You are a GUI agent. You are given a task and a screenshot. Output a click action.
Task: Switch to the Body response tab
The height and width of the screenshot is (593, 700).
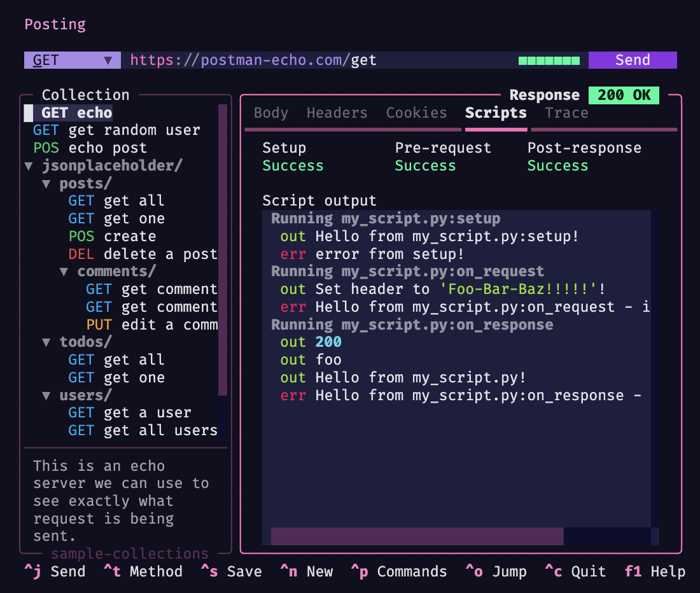(270, 113)
